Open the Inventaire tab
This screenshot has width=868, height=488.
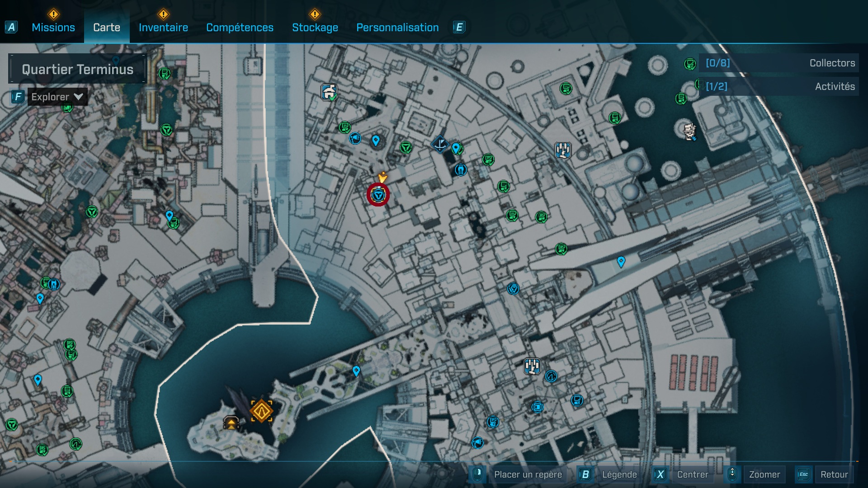163,28
